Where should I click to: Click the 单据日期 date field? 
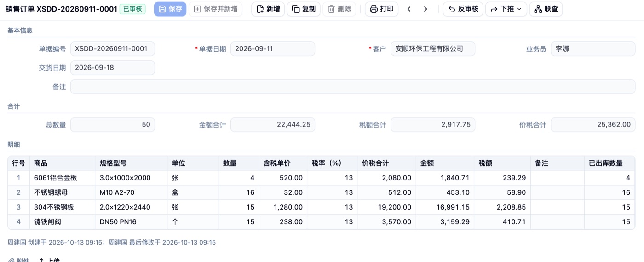pyautogui.click(x=272, y=49)
